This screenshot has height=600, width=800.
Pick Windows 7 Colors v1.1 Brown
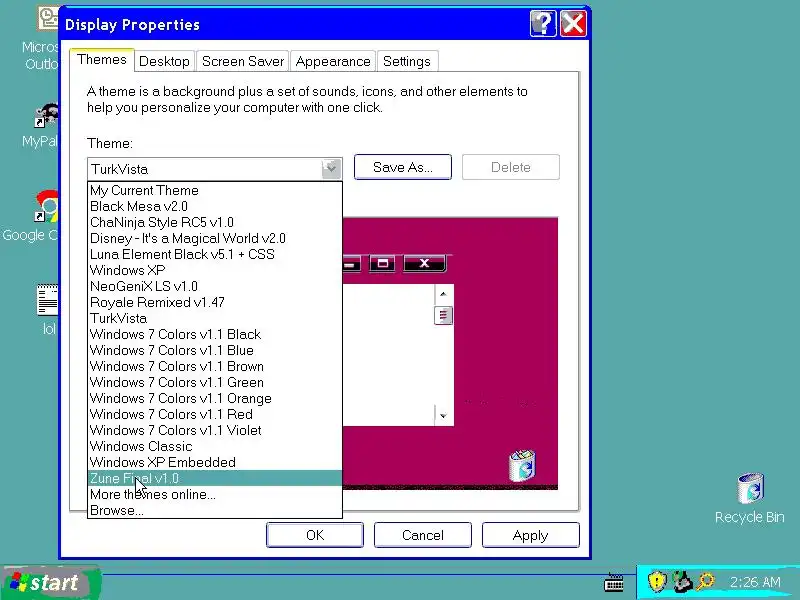pyautogui.click(x=215, y=366)
